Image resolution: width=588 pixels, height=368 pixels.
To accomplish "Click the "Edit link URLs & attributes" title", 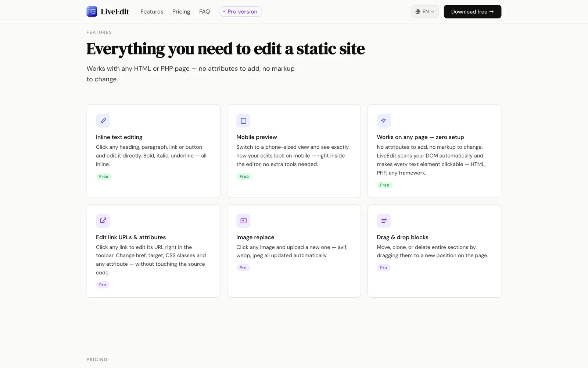I will click(x=131, y=237).
